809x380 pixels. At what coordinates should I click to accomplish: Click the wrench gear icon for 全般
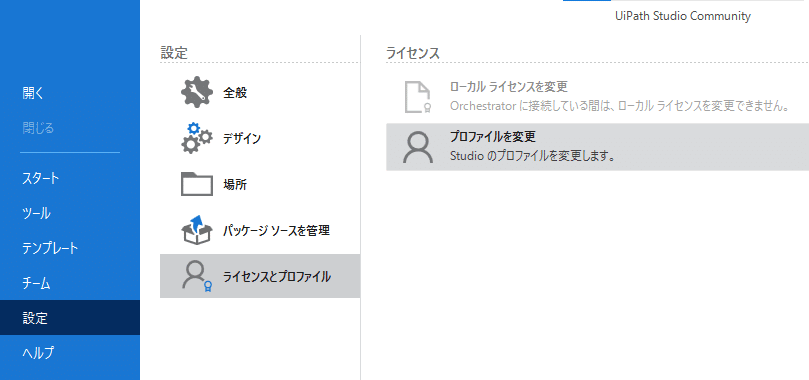pyautogui.click(x=197, y=92)
